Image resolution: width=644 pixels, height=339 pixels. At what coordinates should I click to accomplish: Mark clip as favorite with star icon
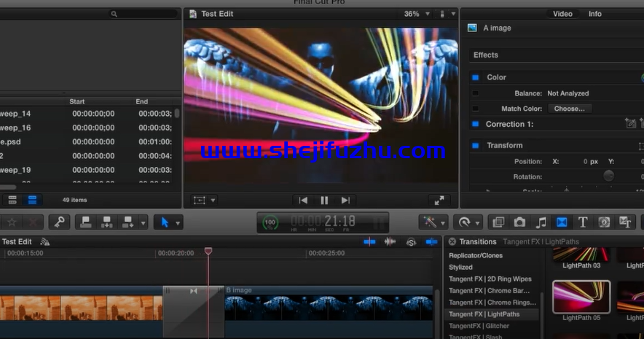[x=12, y=222]
